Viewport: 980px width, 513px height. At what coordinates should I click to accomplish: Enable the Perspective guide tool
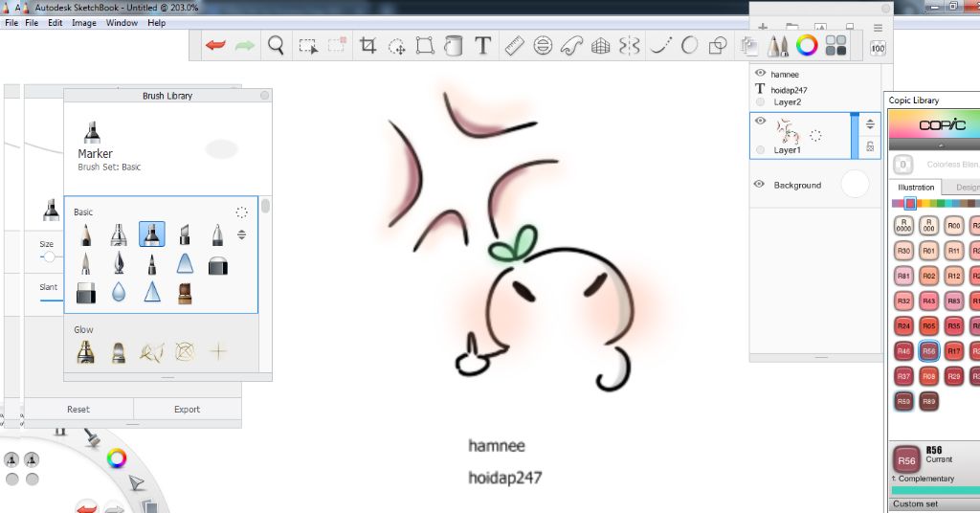(600, 46)
